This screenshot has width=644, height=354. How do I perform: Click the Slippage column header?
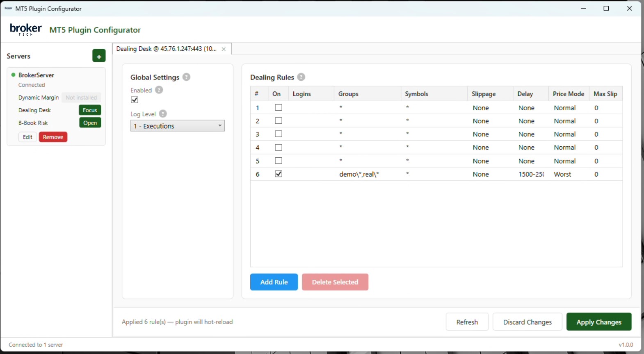(x=490, y=94)
